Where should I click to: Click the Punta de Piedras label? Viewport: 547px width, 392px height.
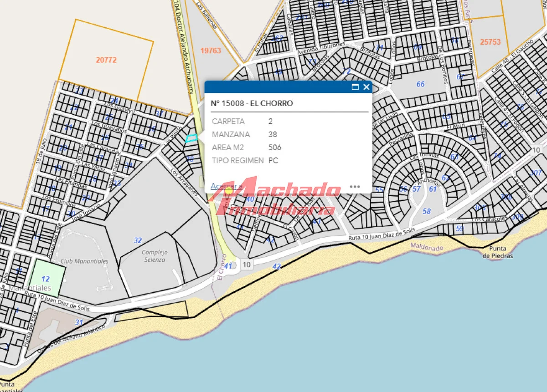(498, 252)
